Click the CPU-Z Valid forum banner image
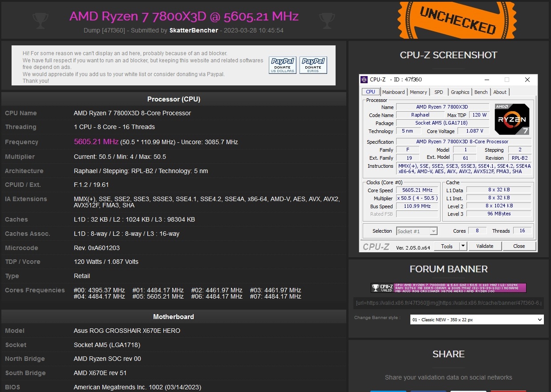The image size is (551, 392). (x=448, y=288)
